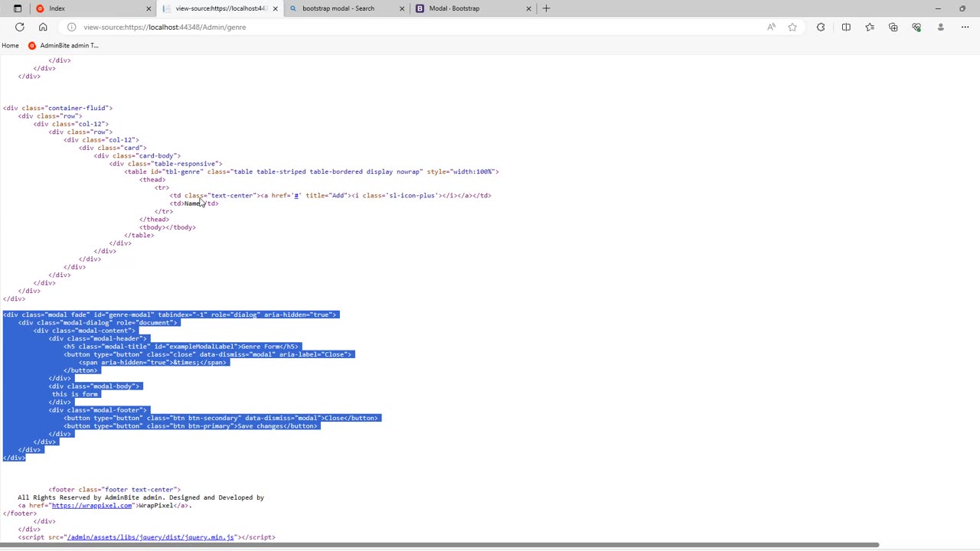The image size is (980, 551).
Task: Click the genre-modal div line
Action: coord(170,315)
